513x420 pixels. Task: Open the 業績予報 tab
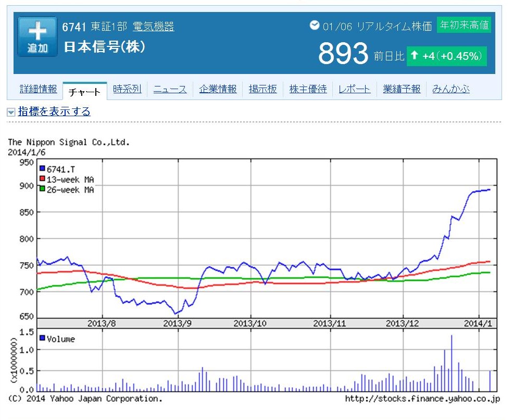402,89
